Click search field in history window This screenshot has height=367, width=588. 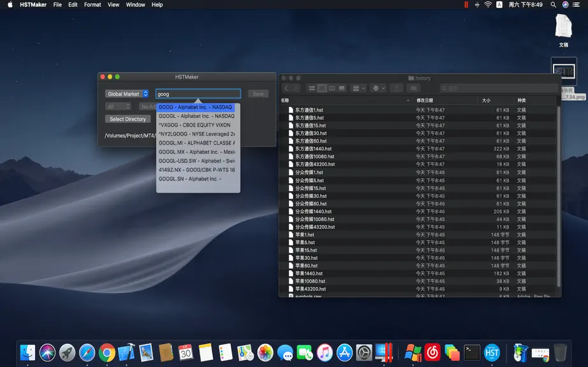coord(499,89)
